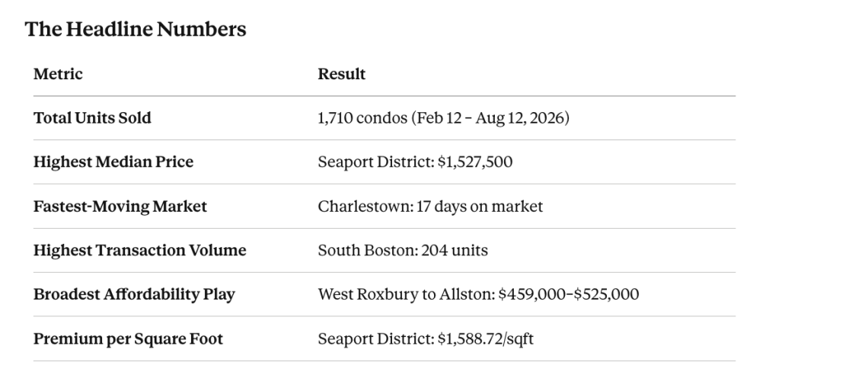The height and width of the screenshot is (388, 868).
Task: Click the Total Units Sold row label
Action: pos(92,117)
